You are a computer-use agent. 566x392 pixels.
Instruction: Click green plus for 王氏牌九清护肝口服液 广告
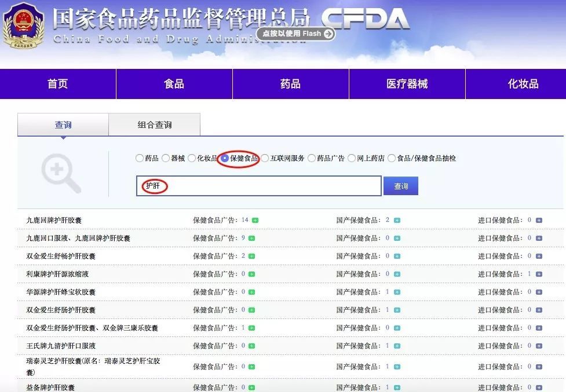252,346
